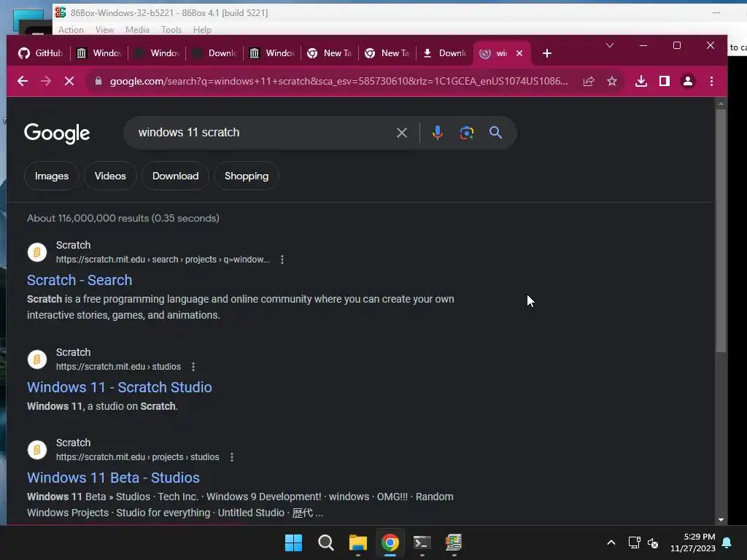Start voice search with microphone icon
747x560 pixels.
[438, 133]
